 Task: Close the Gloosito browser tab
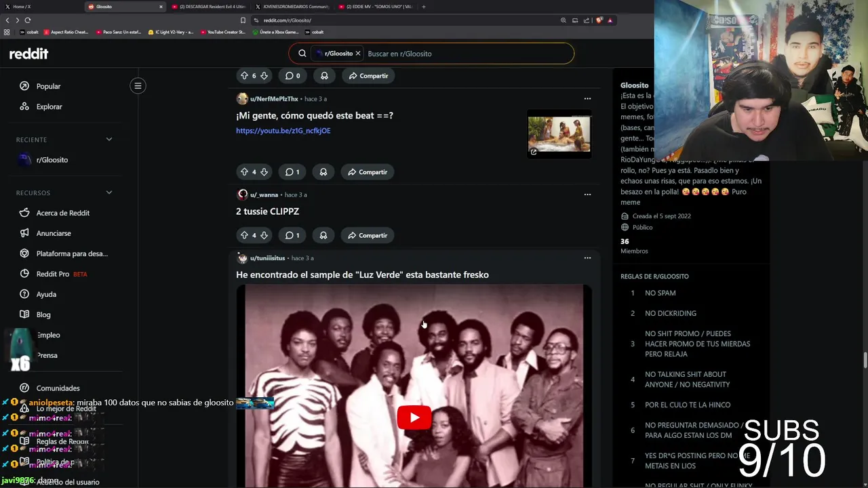[x=161, y=7]
